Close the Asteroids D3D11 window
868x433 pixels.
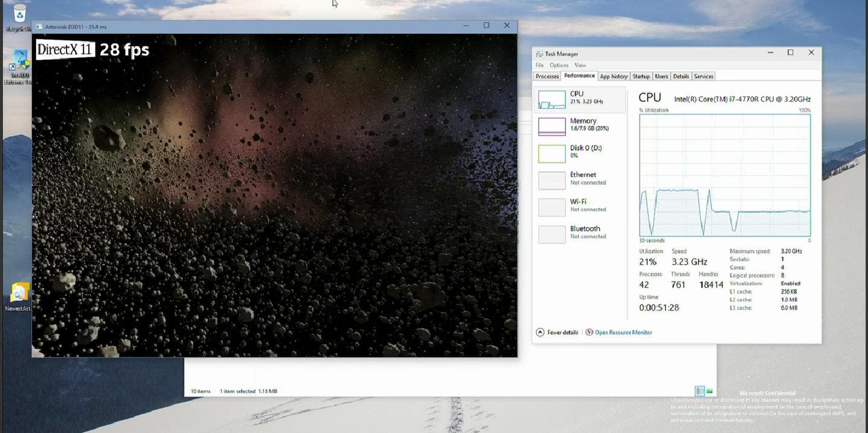507,26
